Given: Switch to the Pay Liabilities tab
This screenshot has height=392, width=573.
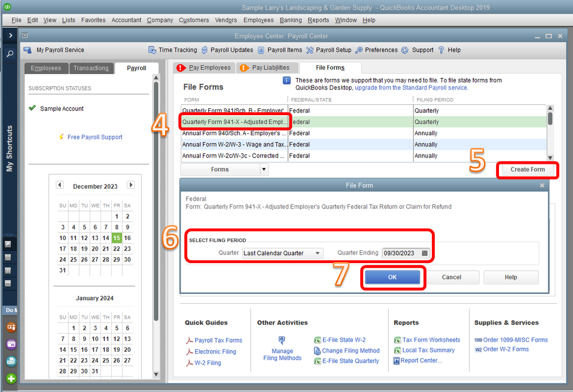Looking at the screenshot, I should (x=267, y=68).
